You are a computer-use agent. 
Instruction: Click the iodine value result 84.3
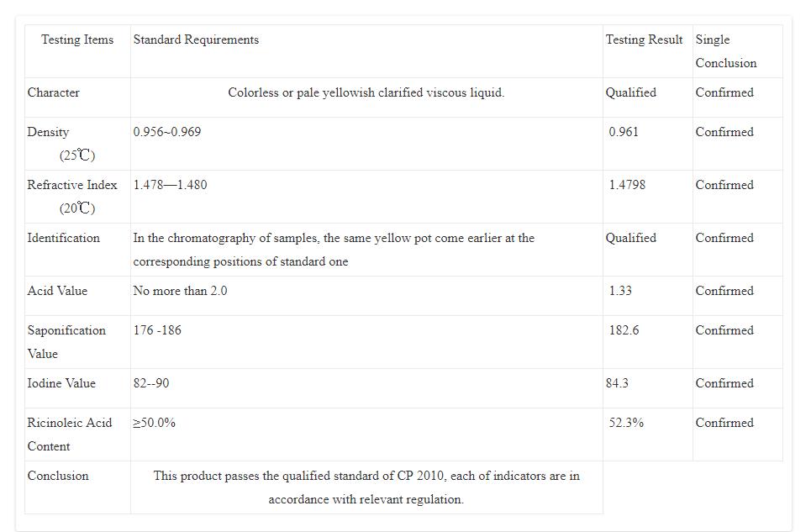click(x=617, y=383)
